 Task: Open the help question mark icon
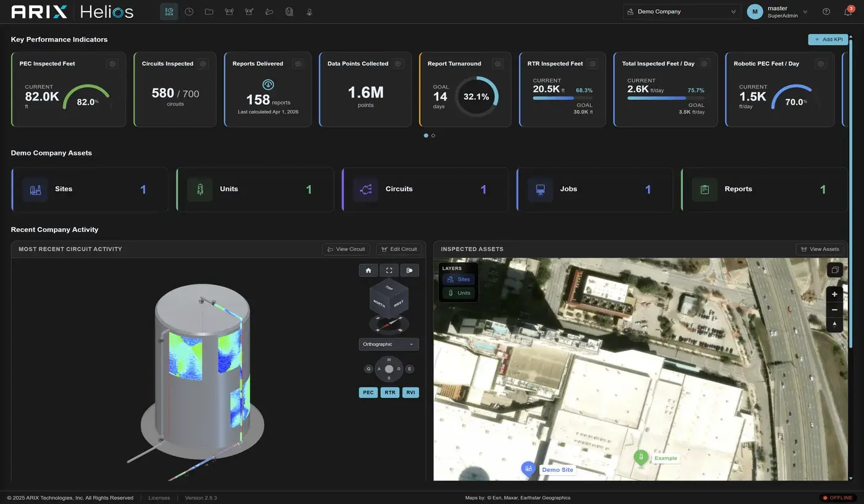pyautogui.click(x=826, y=12)
